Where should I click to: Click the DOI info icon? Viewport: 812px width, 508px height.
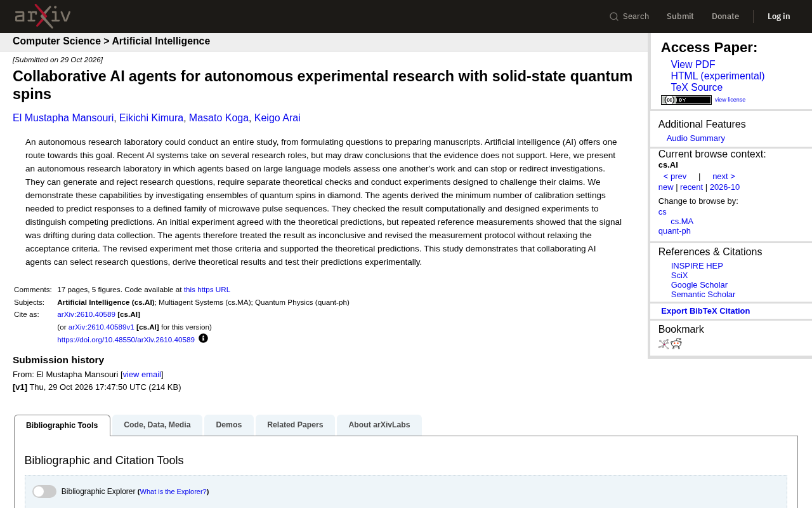pyautogui.click(x=203, y=338)
